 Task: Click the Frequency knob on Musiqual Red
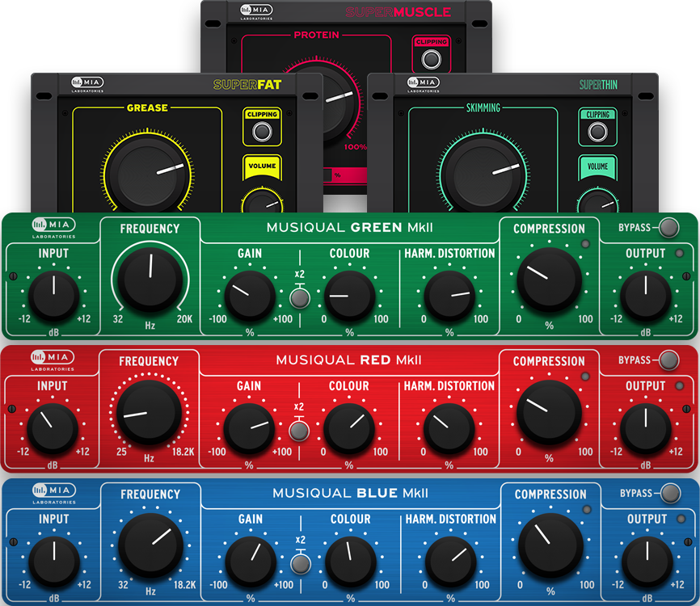click(x=150, y=412)
